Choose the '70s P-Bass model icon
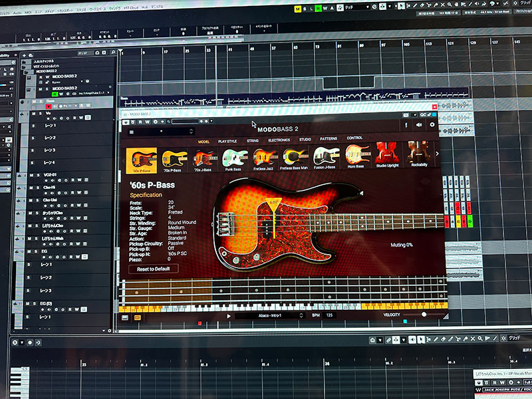This screenshot has width=532, height=399. tap(174, 160)
